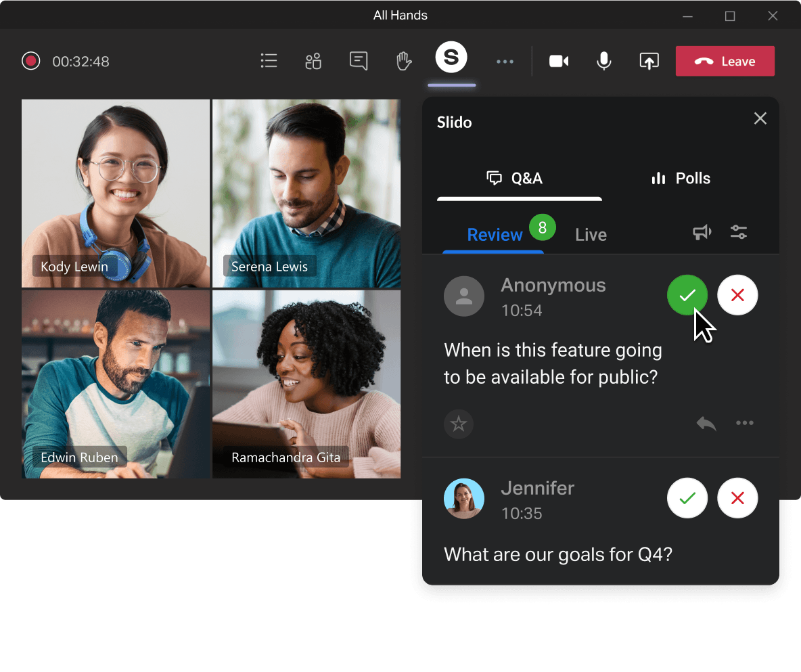Screen dimensions: 801x672
Task: Reply to the Anonymous question
Action: 706,423
